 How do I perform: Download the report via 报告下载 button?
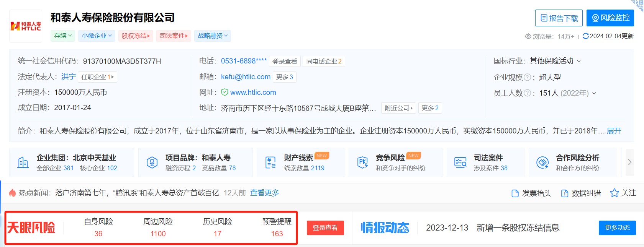click(x=559, y=18)
